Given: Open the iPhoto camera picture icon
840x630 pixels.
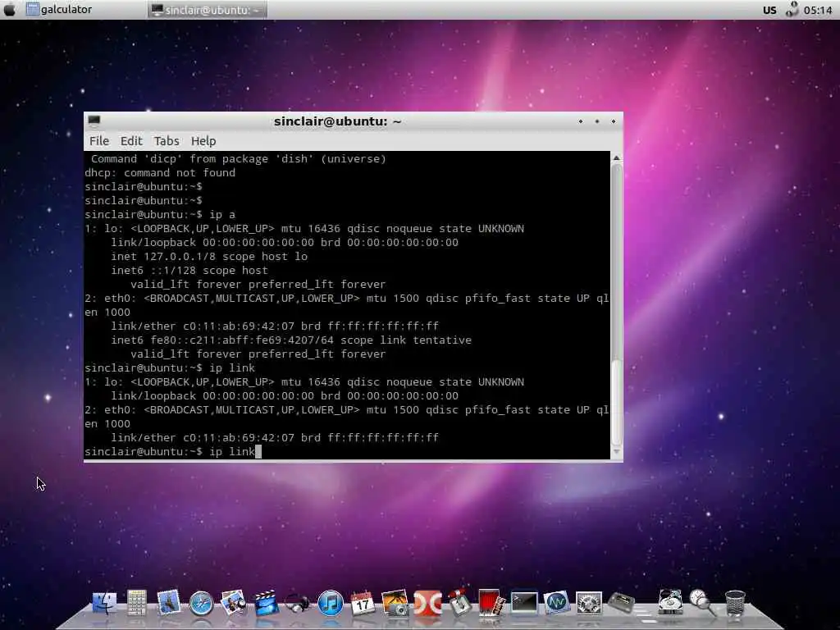Looking at the screenshot, I should 395,603.
